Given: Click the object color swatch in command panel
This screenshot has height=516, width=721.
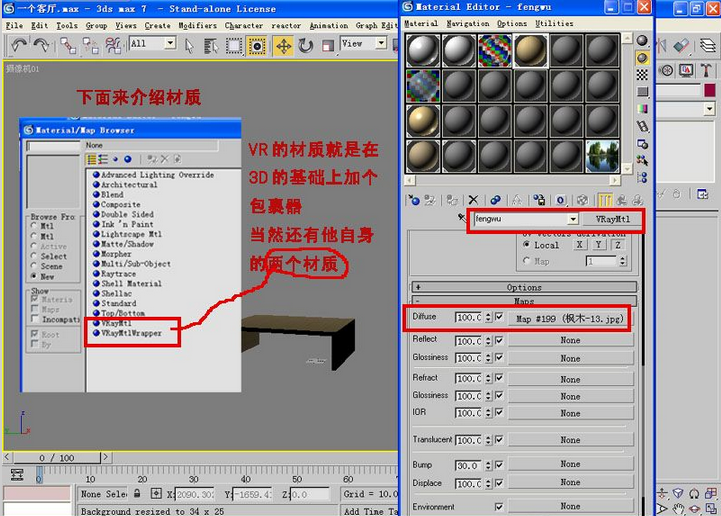Looking at the screenshot, I should point(710,90).
